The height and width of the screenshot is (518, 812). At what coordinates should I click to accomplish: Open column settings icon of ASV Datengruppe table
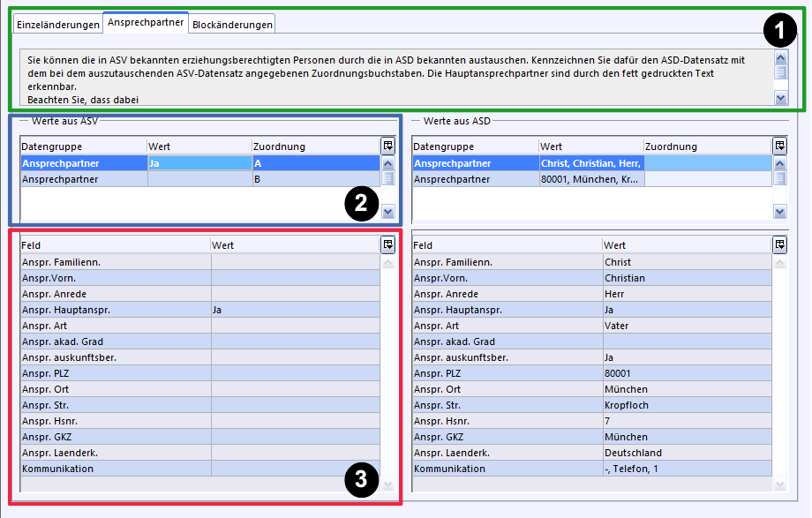tap(387, 146)
